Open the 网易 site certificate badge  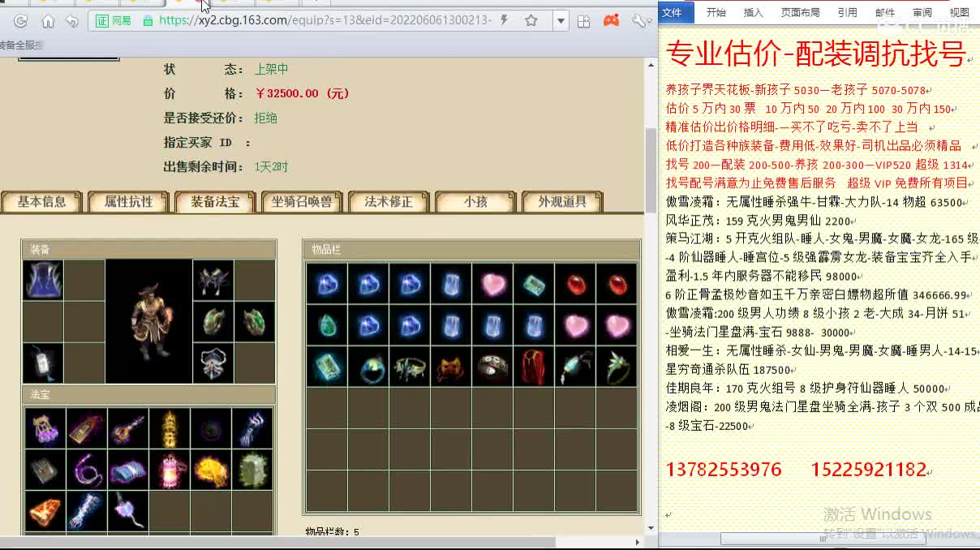point(114,20)
